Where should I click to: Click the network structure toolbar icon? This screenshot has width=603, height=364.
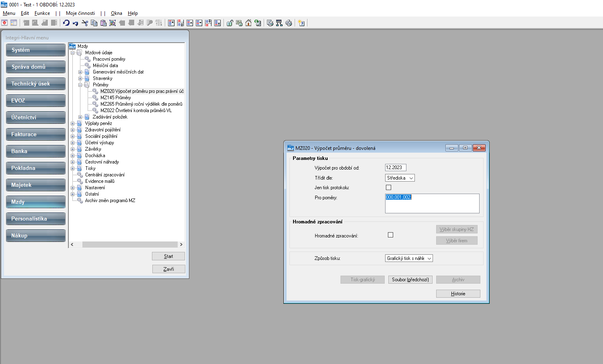point(279,23)
